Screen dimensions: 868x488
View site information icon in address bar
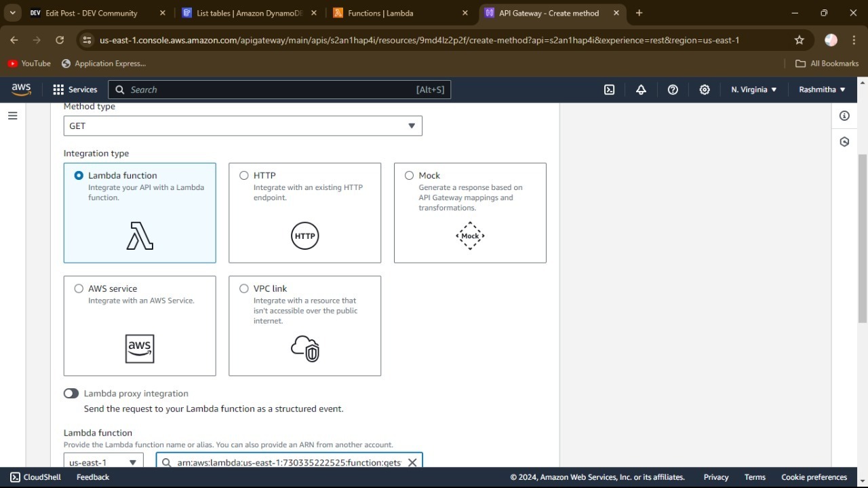click(x=87, y=40)
